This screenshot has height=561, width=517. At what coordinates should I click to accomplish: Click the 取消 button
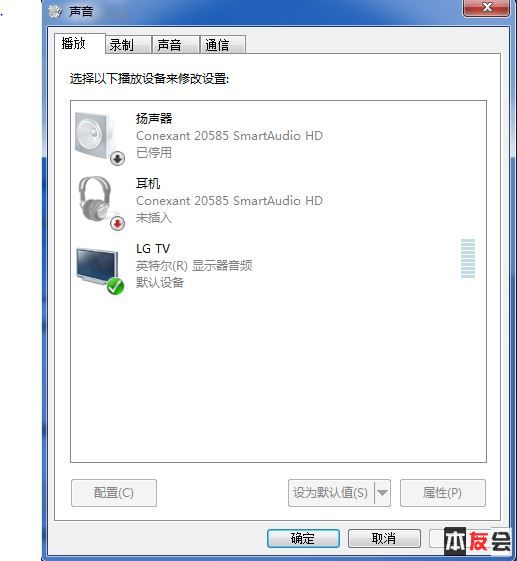pyautogui.click(x=384, y=538)
